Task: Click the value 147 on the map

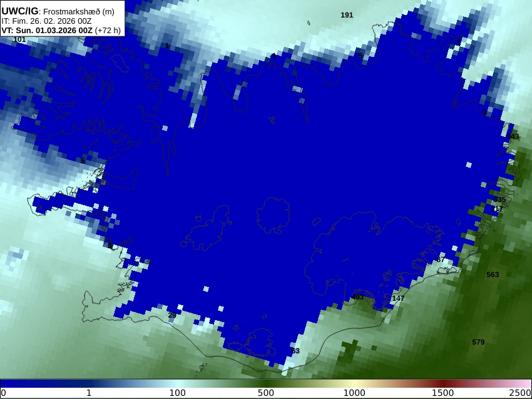Action: click(398, 298)
